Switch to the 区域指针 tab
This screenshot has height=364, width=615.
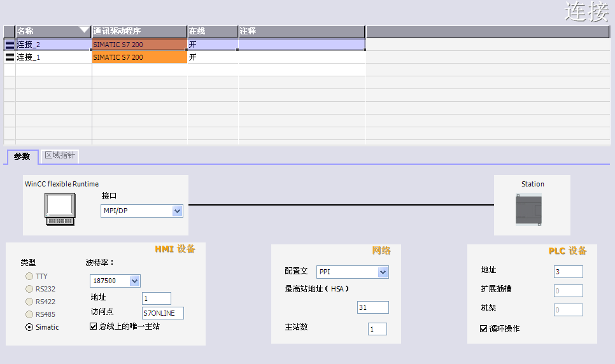pyautogui.click(x=60, y=156)
